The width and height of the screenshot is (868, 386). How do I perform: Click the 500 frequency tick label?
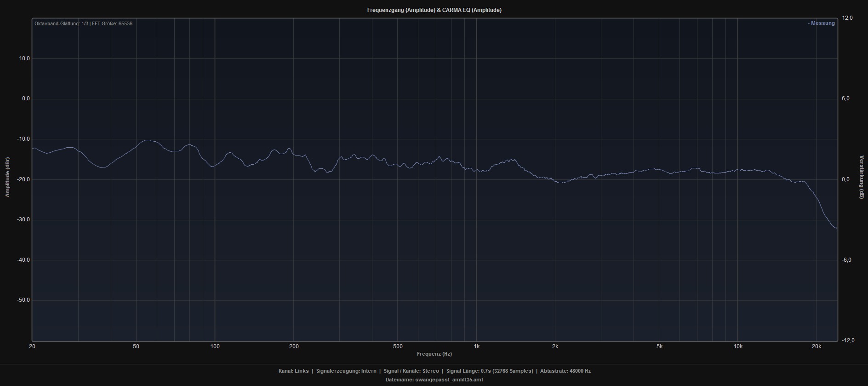pos(398,346)
